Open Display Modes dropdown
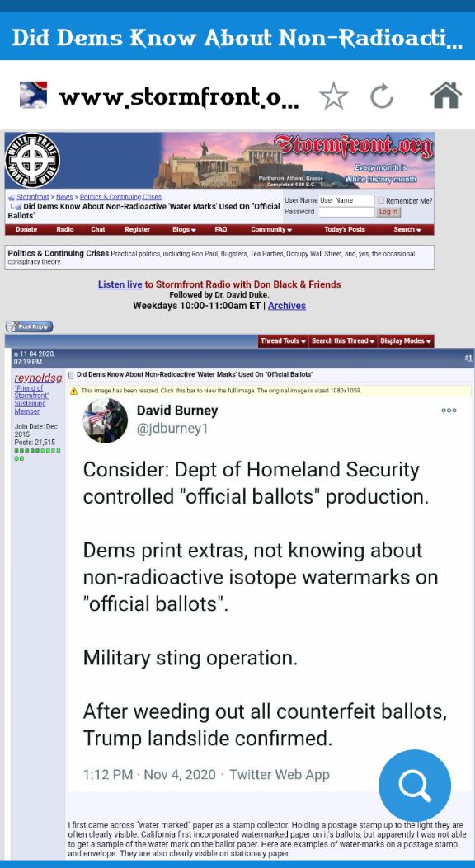This screenshot has height=868, width=475. tap(406, 341)
